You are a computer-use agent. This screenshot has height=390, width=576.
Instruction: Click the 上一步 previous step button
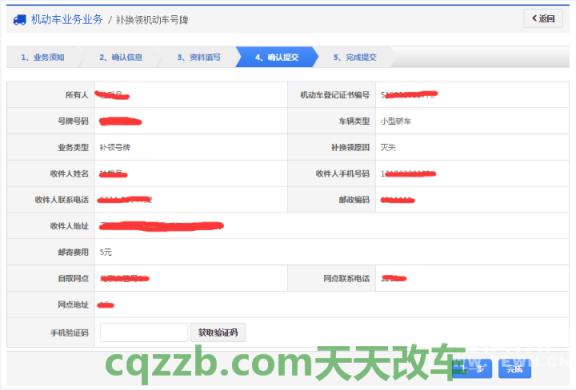472,368
